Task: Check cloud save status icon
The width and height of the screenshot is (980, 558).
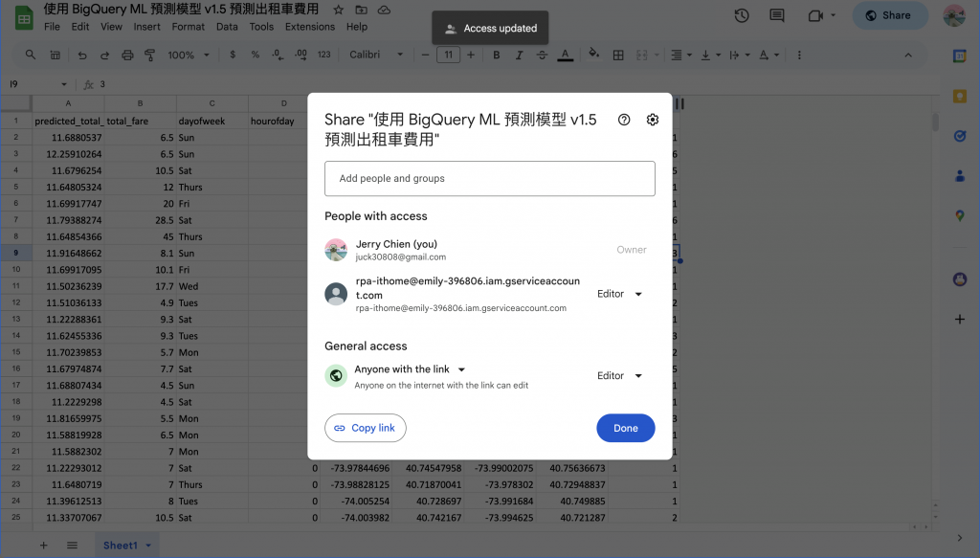Action: 385,10
